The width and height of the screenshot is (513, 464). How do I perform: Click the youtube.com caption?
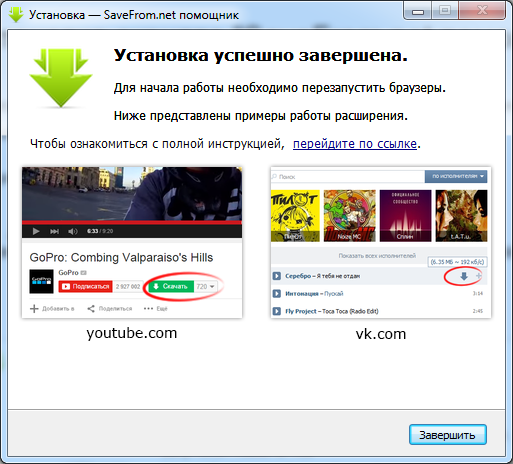pyautogui.click(x=132, y=333)
